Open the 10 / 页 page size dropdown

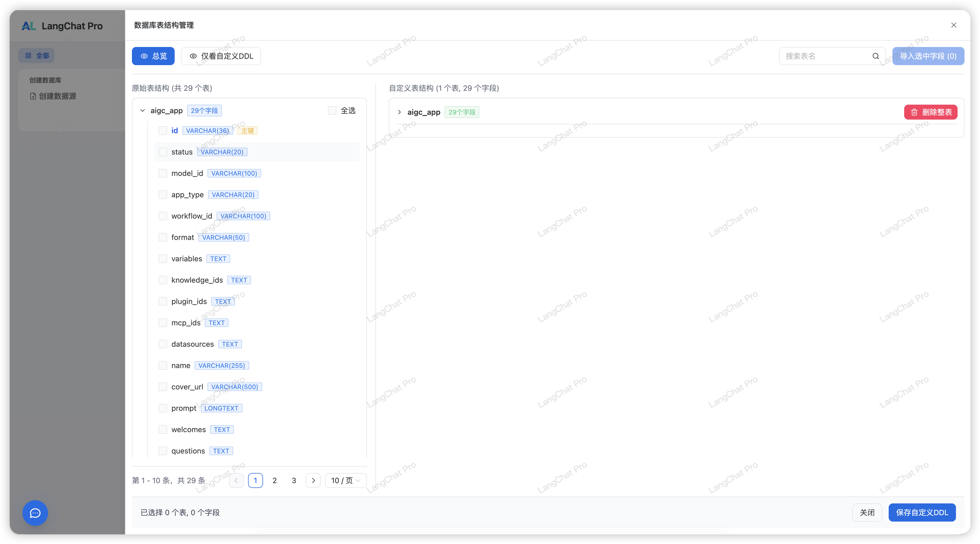pyautogui.click(x=346, y=480)
